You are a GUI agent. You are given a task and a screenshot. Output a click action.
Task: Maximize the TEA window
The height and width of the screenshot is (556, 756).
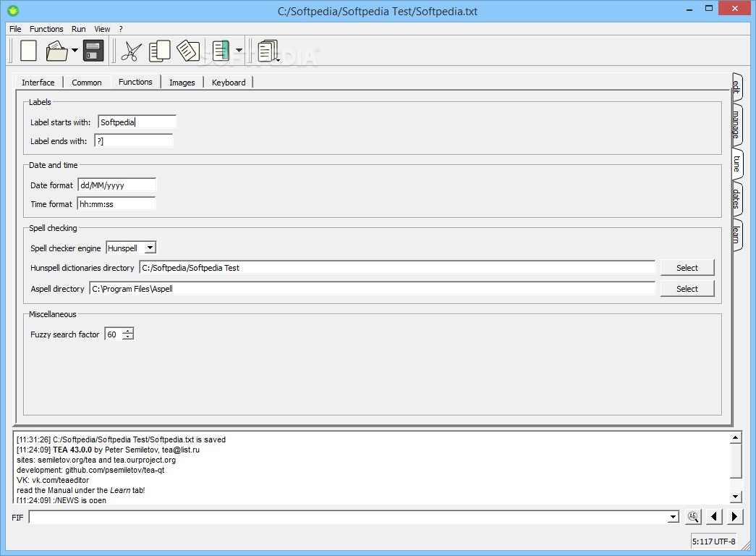pyautogui.click(x=709, y=8)
